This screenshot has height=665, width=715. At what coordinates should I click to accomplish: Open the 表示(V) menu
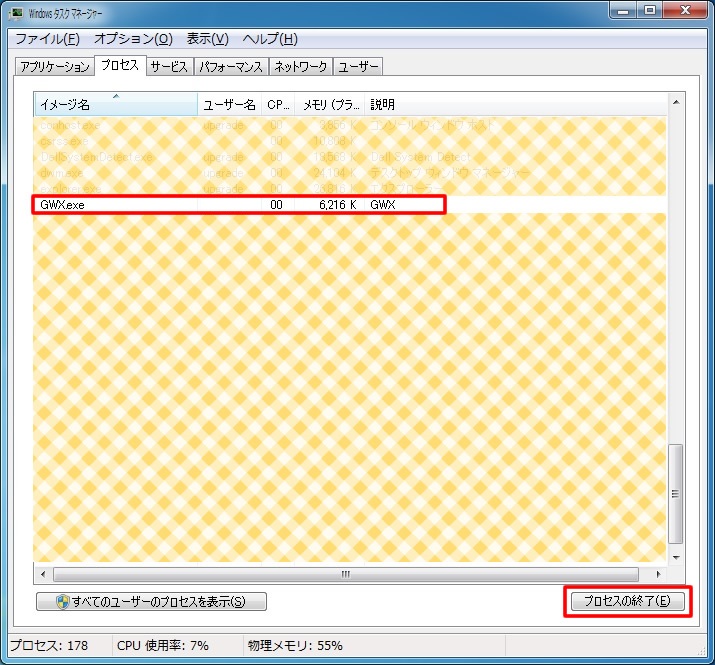(207, 39)
